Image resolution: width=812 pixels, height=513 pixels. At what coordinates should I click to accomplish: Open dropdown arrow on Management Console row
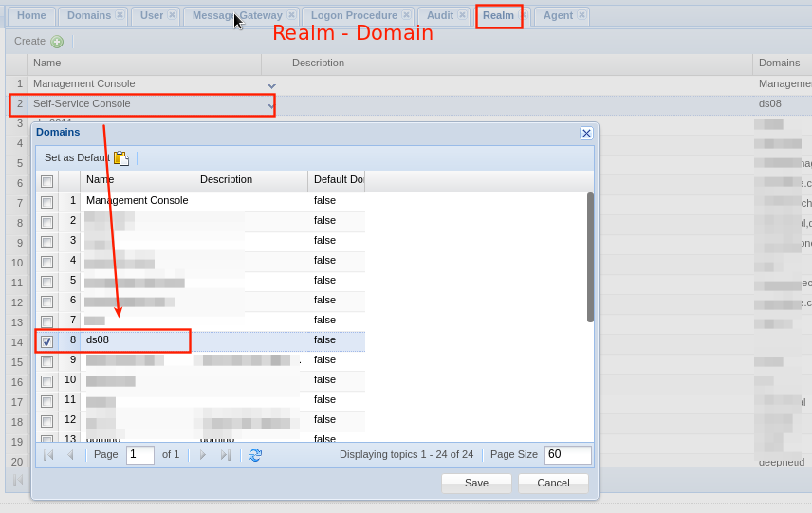tap(271, 85)
